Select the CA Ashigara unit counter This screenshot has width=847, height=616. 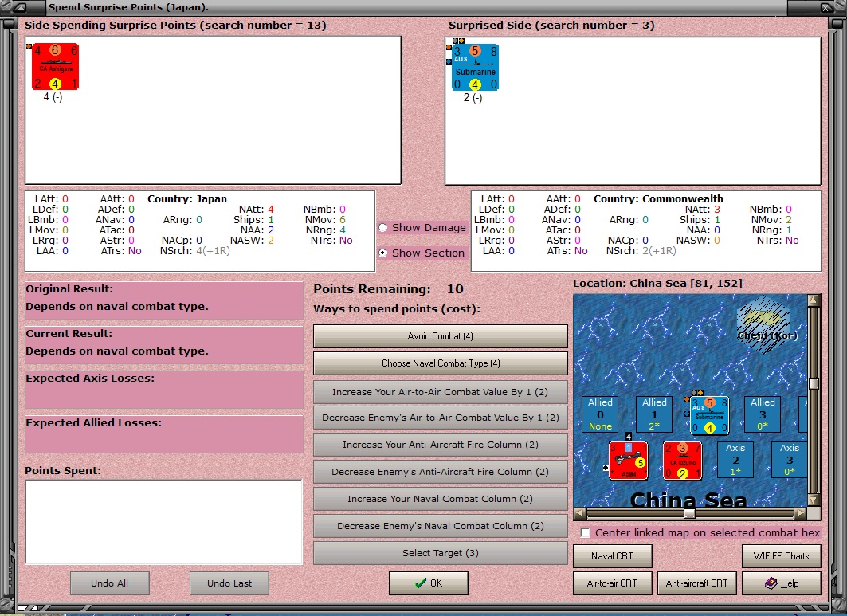[54, 66]
